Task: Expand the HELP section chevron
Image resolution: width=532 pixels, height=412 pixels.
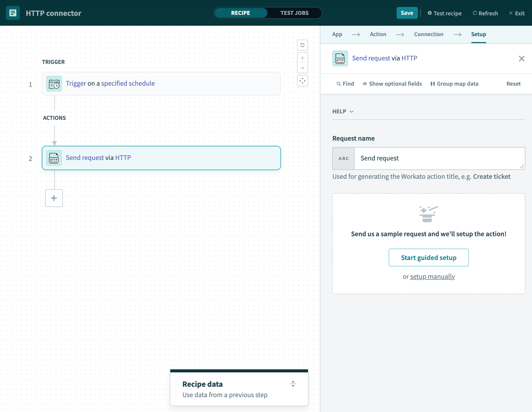Action: coord(352,111)
